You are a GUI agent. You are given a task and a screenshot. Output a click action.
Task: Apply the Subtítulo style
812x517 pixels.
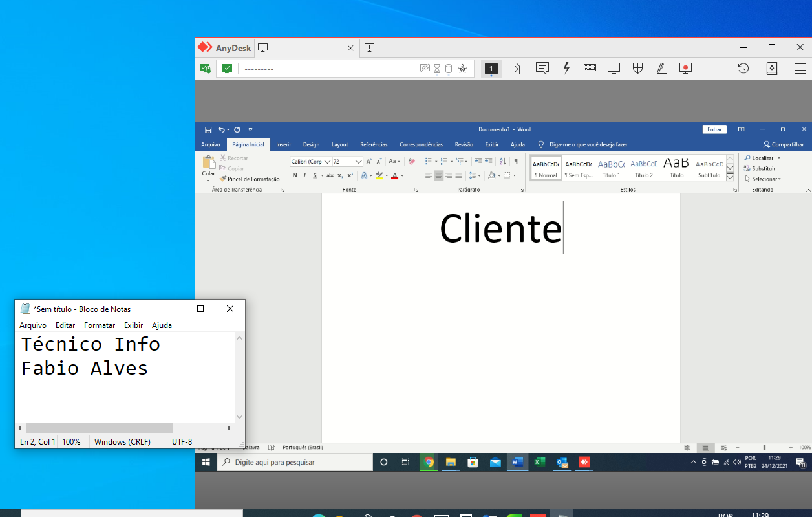tap(709, 168)
